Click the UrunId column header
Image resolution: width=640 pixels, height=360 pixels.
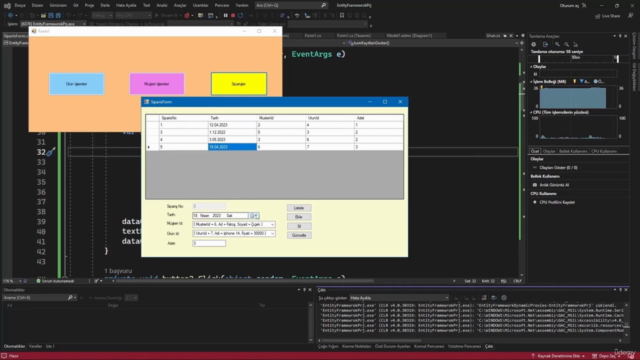(x=330, y=118)
